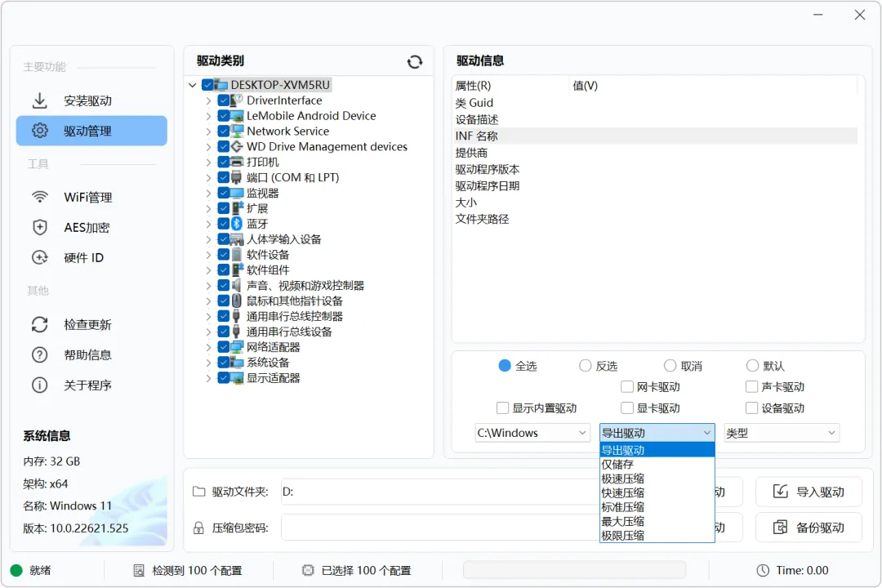The height and width of the screenshot is (588, 882).
Task: Click the mouse icon of 鼠标和其他指针设备
Action: [x=237, y=301]
